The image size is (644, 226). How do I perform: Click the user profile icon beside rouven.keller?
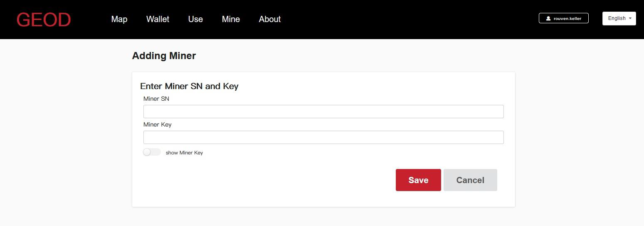pyautogui.click(x=548, y=18)
